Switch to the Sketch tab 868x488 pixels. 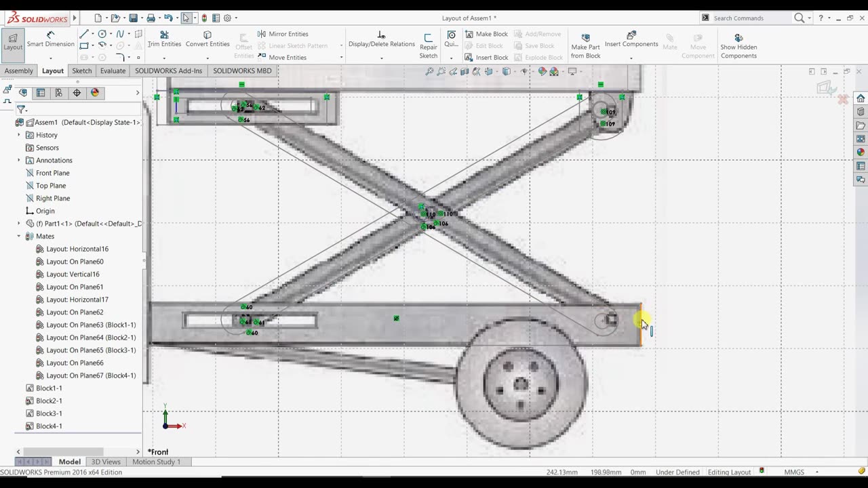point(82,70)
